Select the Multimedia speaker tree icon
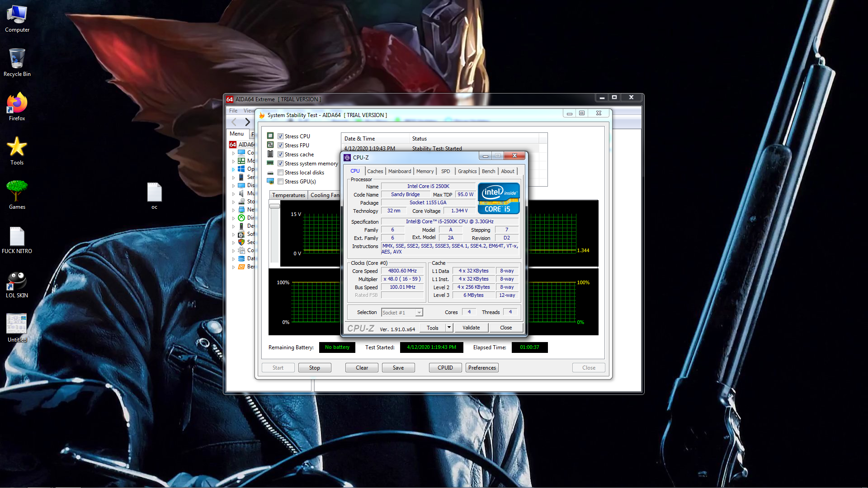868x488 pixels. (241, 193)
